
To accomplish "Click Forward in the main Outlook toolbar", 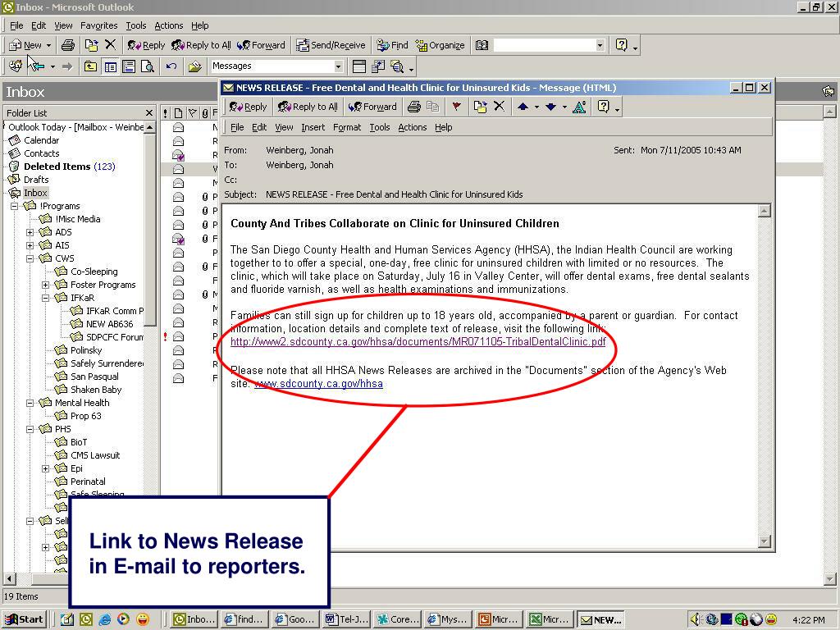I will [261, 46].
